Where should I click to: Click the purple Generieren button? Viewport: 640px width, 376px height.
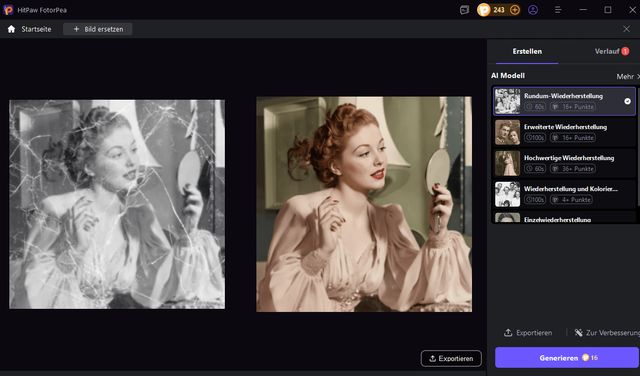[x=567, y=358]
